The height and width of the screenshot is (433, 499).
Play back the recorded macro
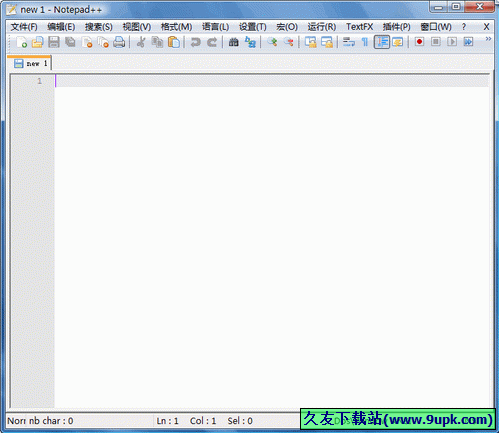coord(452,42)
